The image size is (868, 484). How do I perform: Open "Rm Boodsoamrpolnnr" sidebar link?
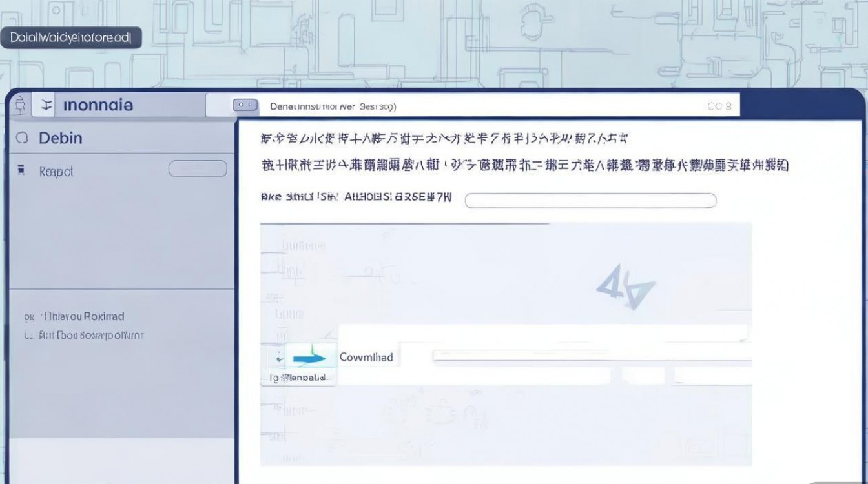[90, 335]
